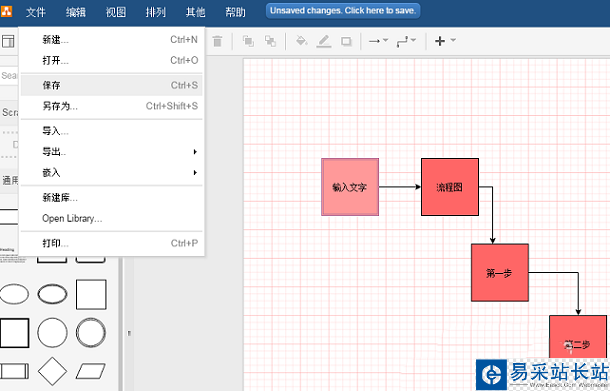The image size is (610, 391).
Task: Open the waypoint style dropdown
Action: (406, 41)
